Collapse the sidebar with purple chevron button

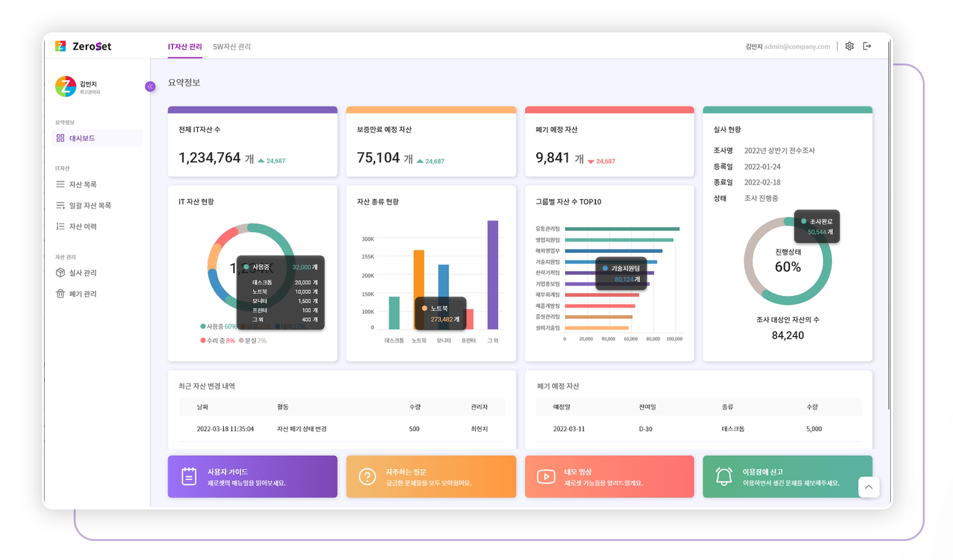click(150, 87)
